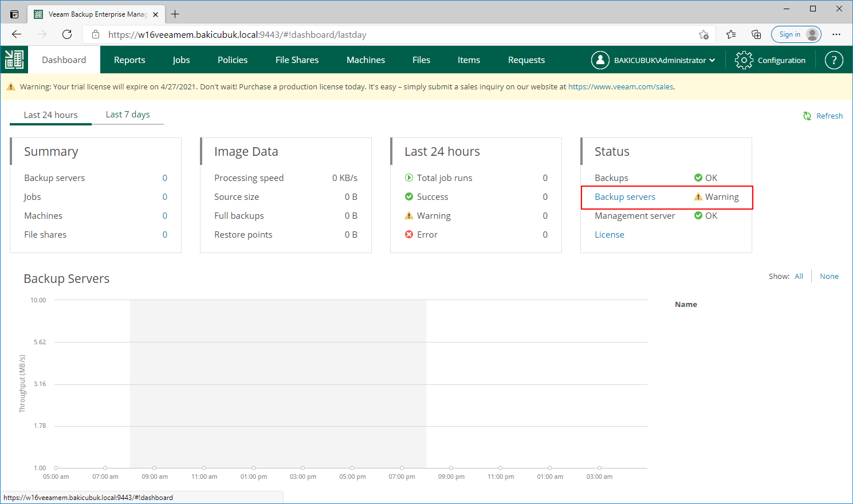Open the Requests tab
This screenshot has height=504, width=853.
(526, 60)
